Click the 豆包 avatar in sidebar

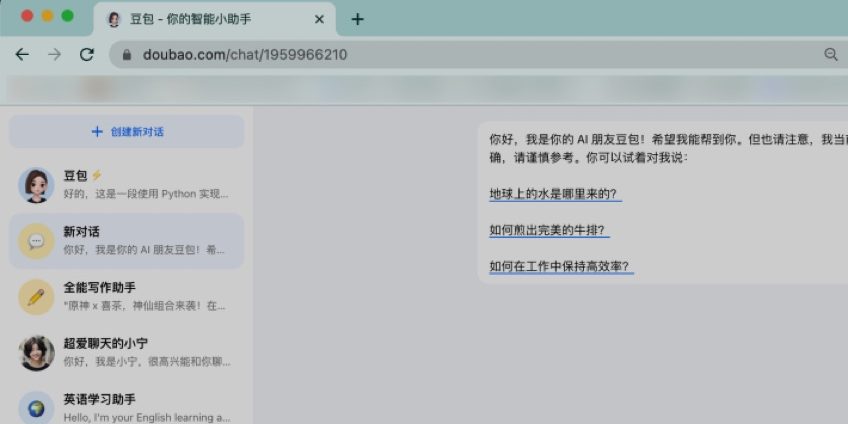(36, 185)
